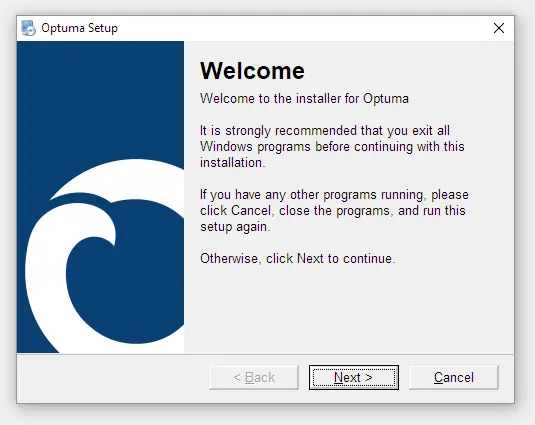Click the Optuma wave logo image

tap(100, 197)
